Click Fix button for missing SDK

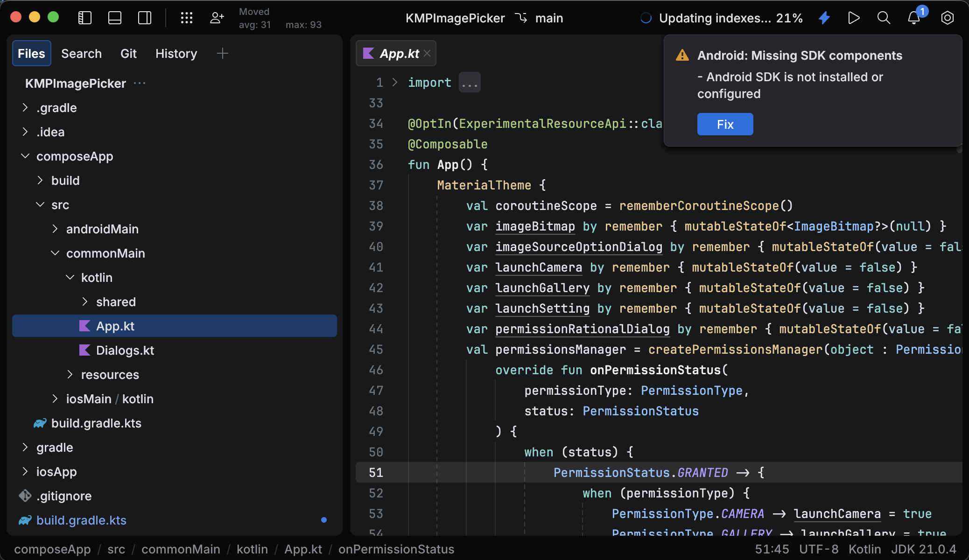725,124
